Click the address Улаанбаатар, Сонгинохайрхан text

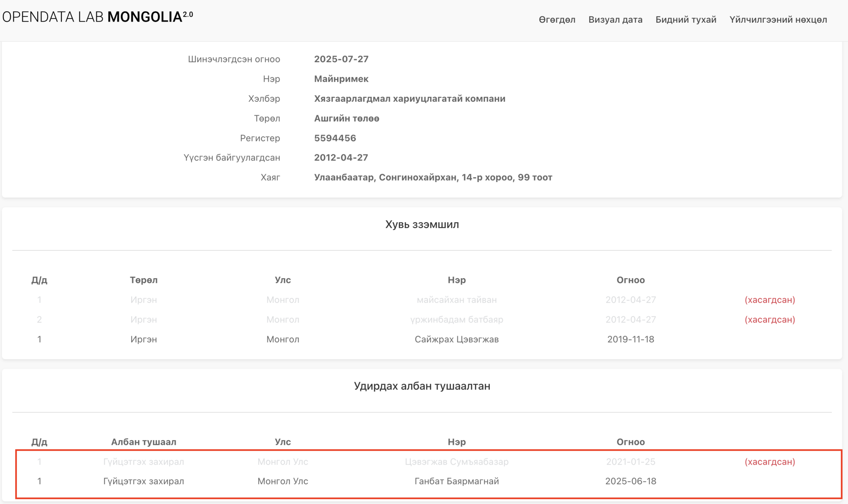(433, 178)
